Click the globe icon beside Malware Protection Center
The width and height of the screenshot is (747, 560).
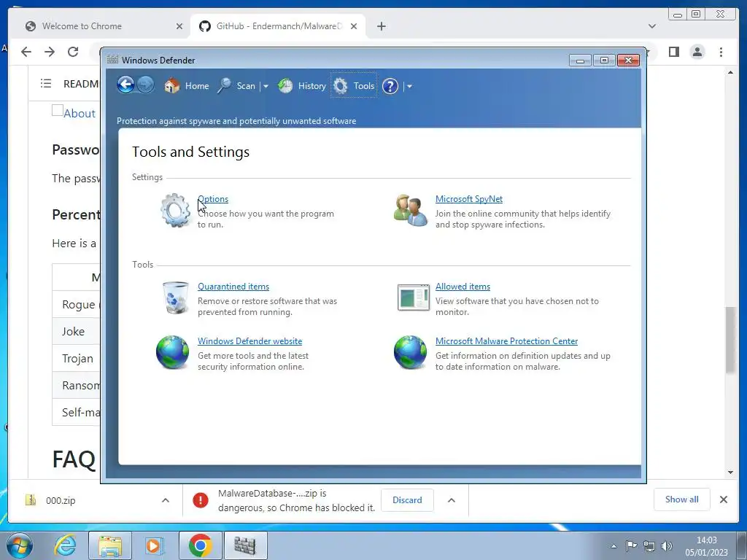(410, 352)
